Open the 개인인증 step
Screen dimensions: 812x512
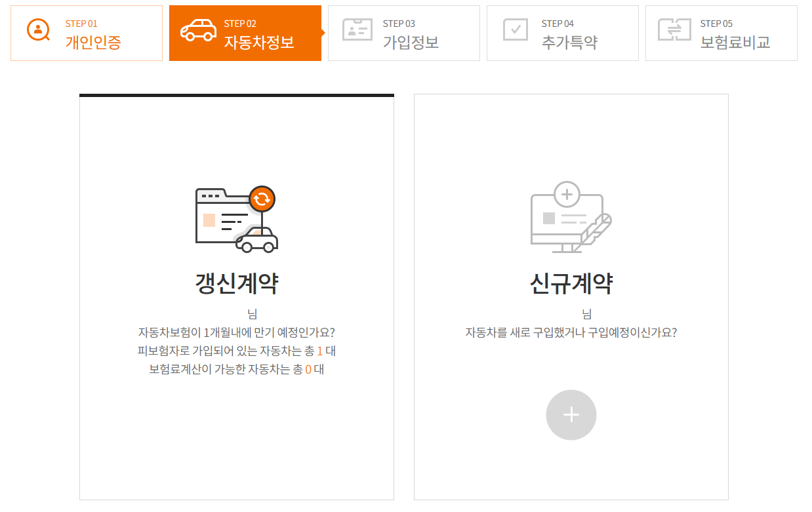86,33
